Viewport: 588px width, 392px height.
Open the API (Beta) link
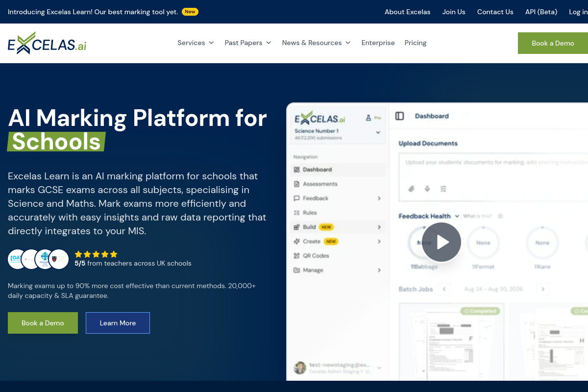(541, 12)
